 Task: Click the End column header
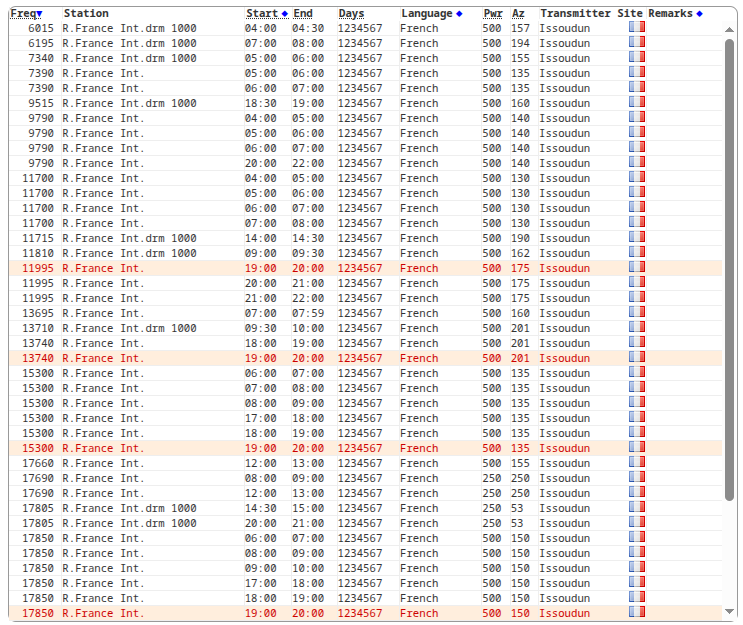(x=303, y=13)
